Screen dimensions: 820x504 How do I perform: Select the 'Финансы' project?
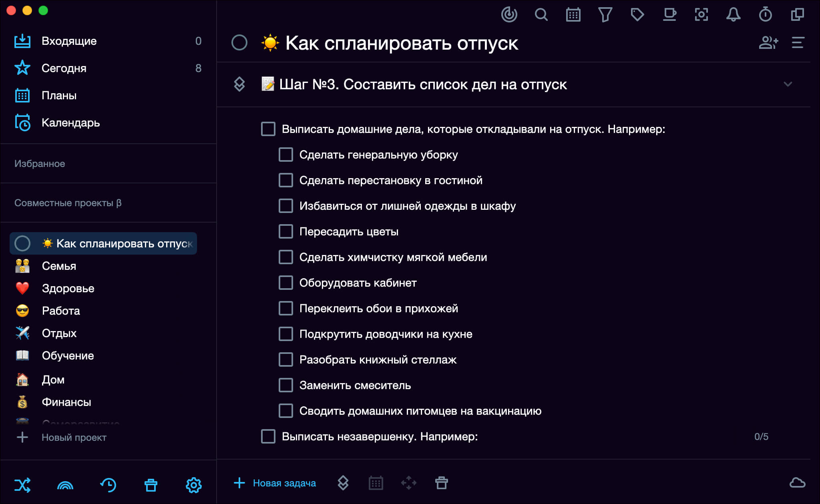66,402
